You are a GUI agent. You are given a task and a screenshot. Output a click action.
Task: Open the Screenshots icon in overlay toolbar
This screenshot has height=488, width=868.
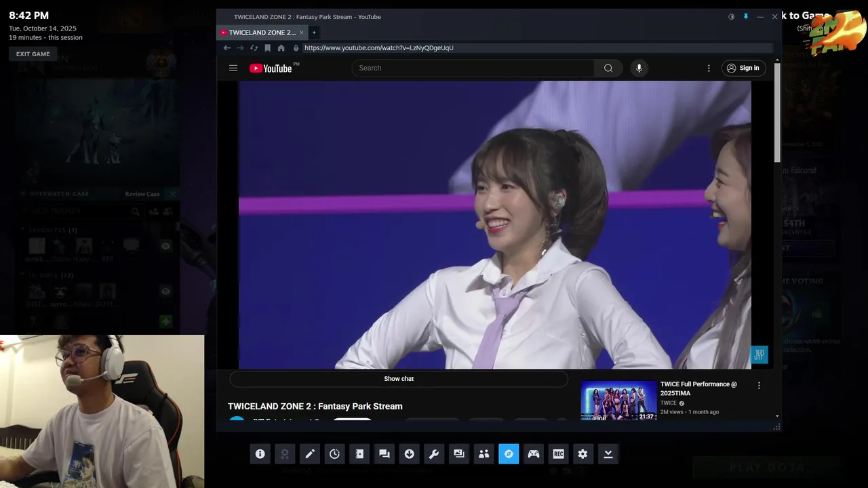(459, 454)
